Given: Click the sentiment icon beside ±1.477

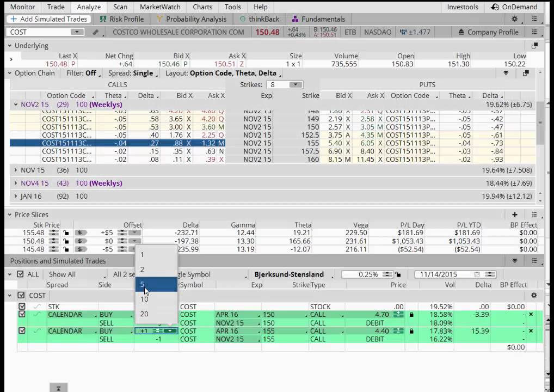Looking at the screenshot, I should click(403, 32).
